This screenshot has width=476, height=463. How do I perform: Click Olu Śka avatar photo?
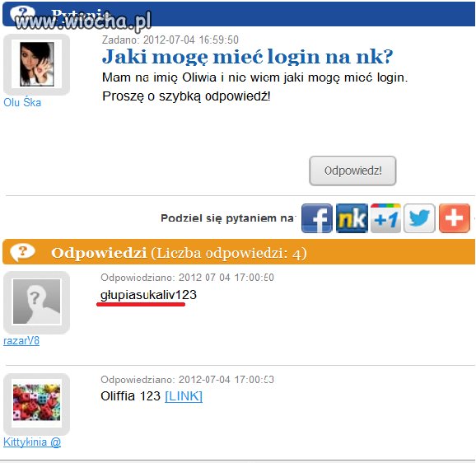point(37,64)
